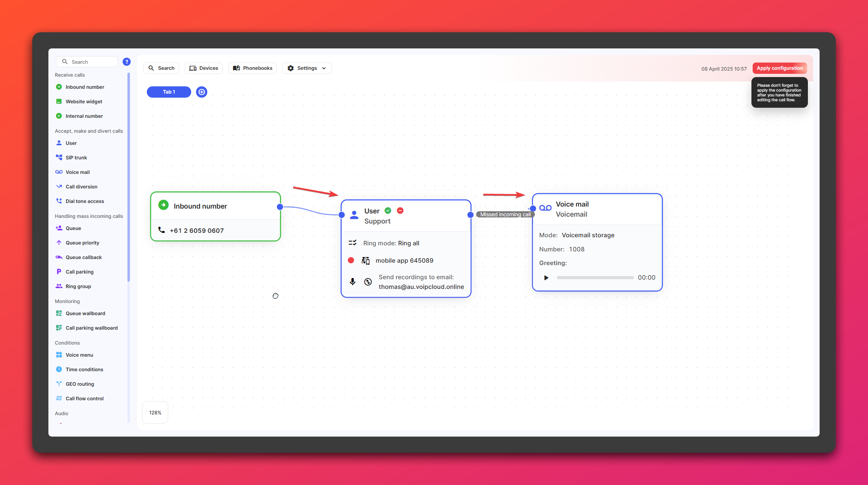Click Ring mode: Ring all text
Image resolution: width=868 pixels, height=485 pixels.
coord(391,243)
